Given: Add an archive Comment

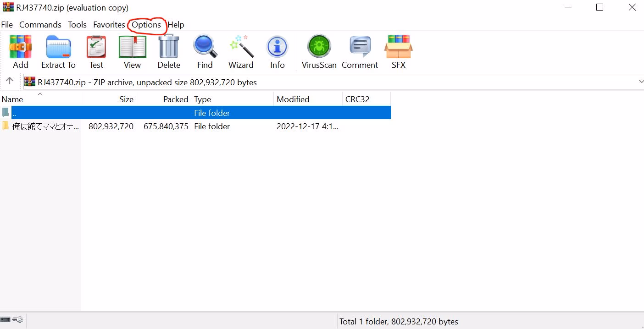Looking at the screenshot, I should 360,51.
